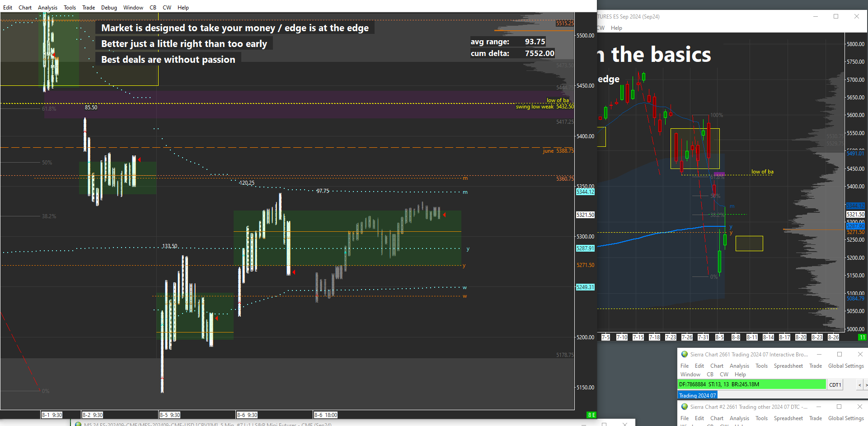
Task: Click the 5084.79 price label on daily chart
Action: click(x=855, y=299)
